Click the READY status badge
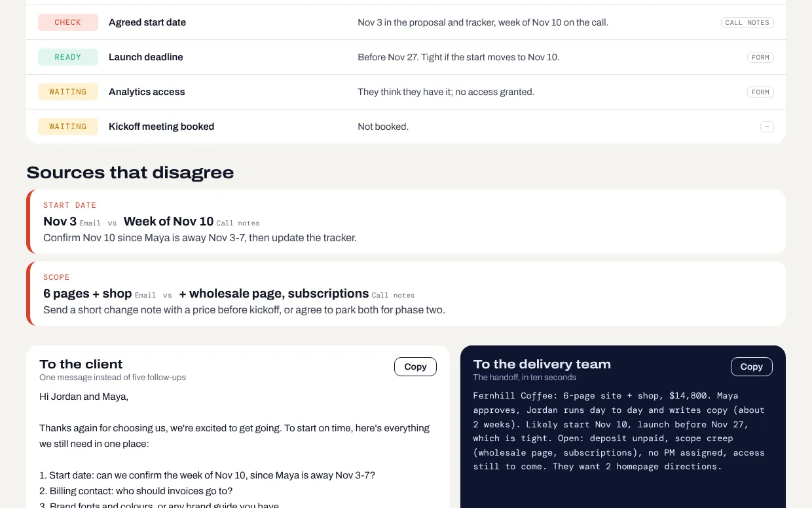This screenshot has height=508, width=812. tap(68, 57)
